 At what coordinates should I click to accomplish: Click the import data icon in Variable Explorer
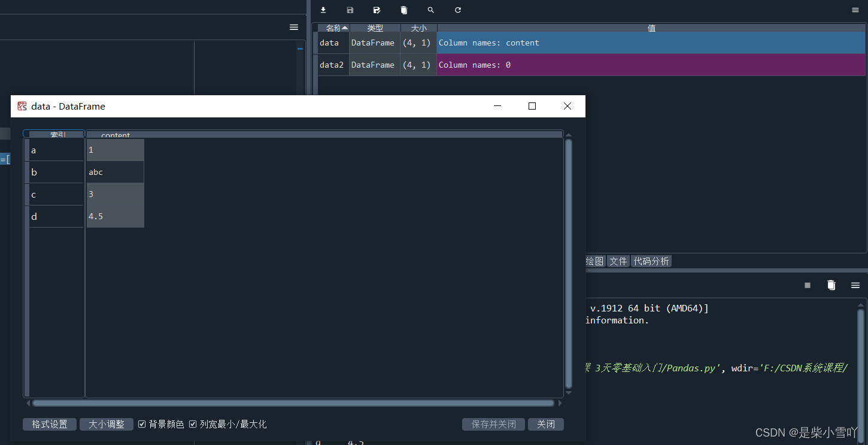[323, 10]
